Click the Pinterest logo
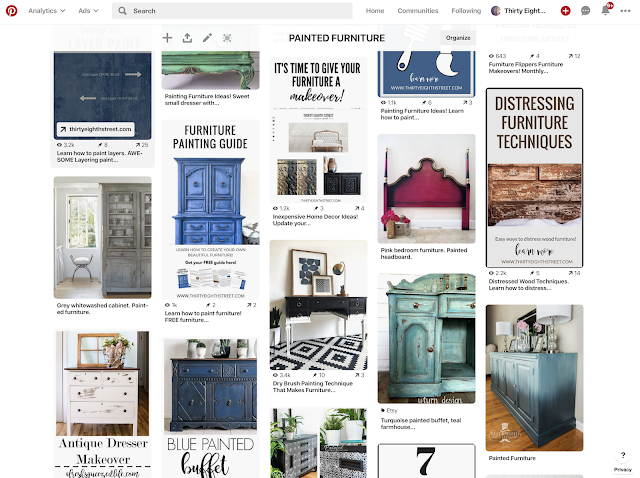This screenshot has height=478, width=640. point(11,11)
